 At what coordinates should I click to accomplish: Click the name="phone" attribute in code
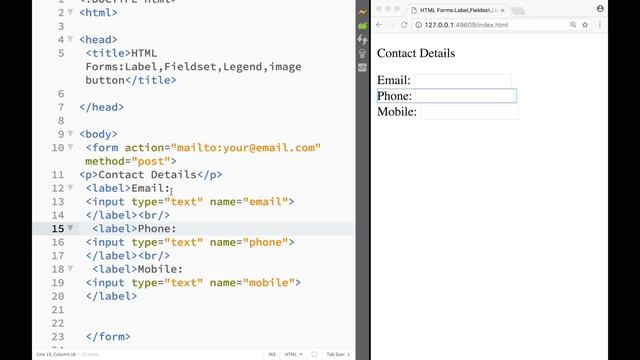click(x=249, y=242)
